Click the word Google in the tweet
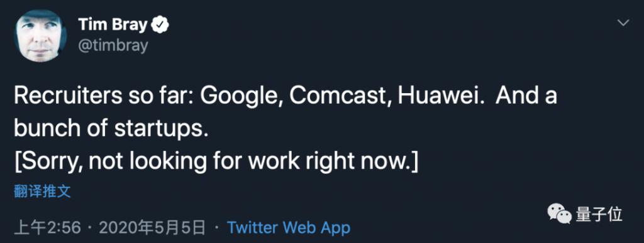Screen dimensions: 644x243 240,96
